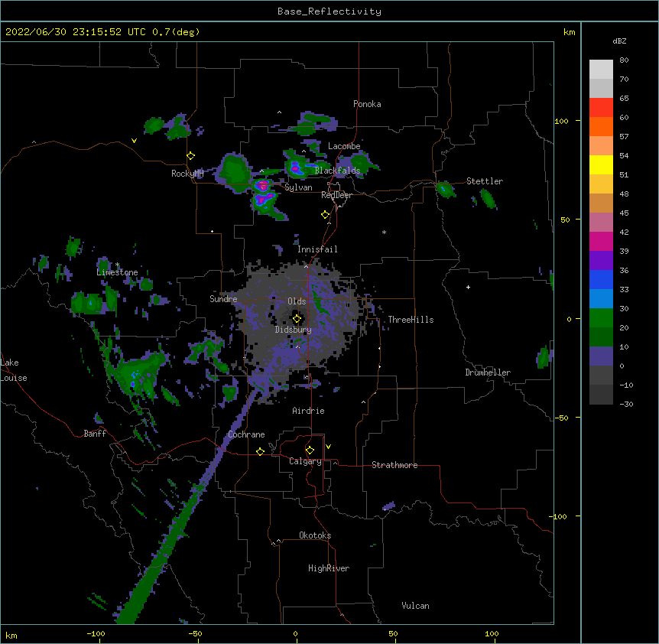659x644 pixels.
Task: Click the dBZ legend heading
Action: 619,41
